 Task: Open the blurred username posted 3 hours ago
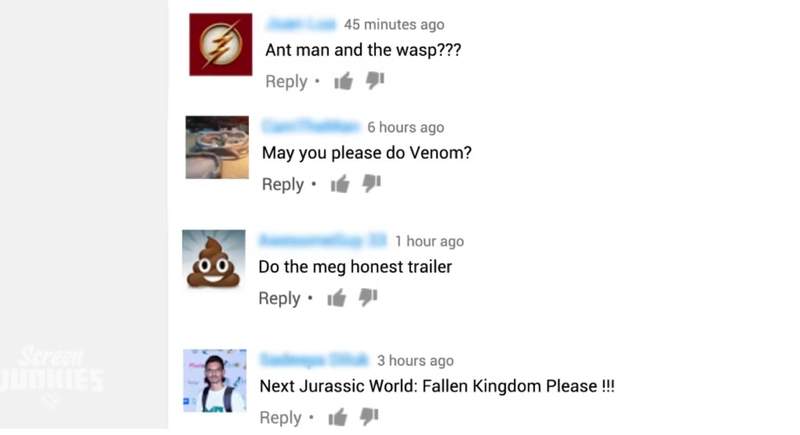point(314,360)
